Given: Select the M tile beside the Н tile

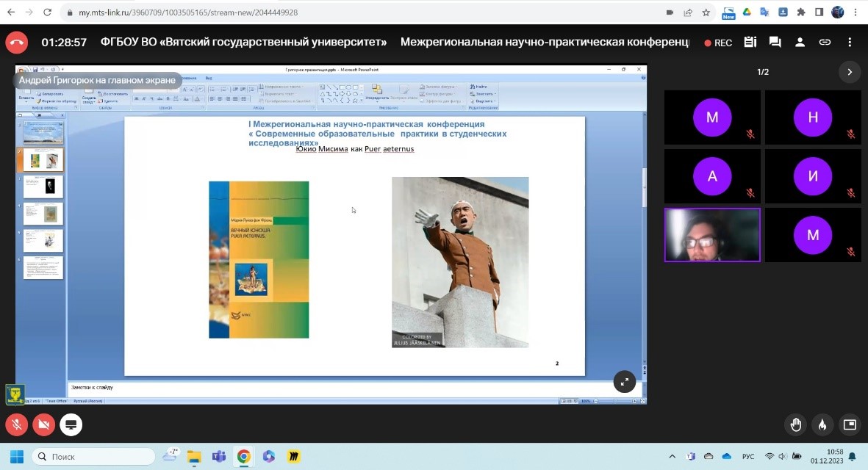Looking at the screenshot, I should [712, 117].
